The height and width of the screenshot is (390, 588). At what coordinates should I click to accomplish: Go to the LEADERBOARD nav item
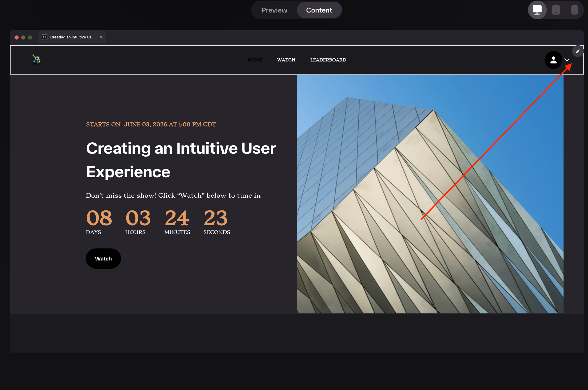click(x=328, y=60)
